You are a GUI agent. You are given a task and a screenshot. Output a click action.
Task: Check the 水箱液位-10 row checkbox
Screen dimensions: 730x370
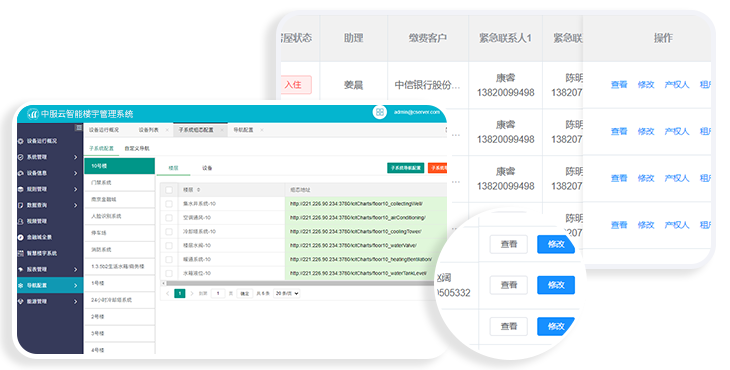169,274
